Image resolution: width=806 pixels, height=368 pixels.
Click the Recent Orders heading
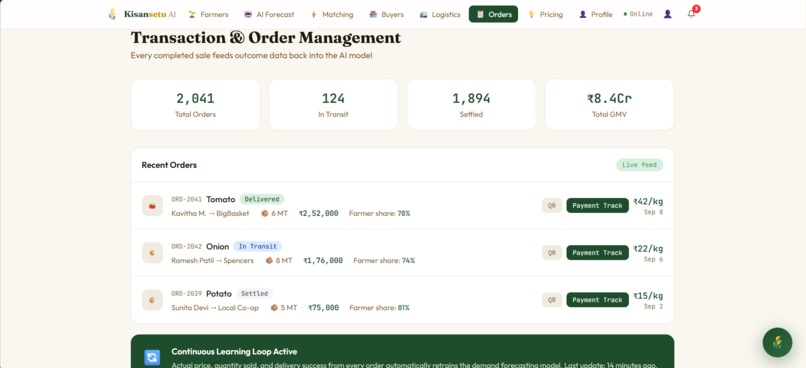[x=169, y=165]
